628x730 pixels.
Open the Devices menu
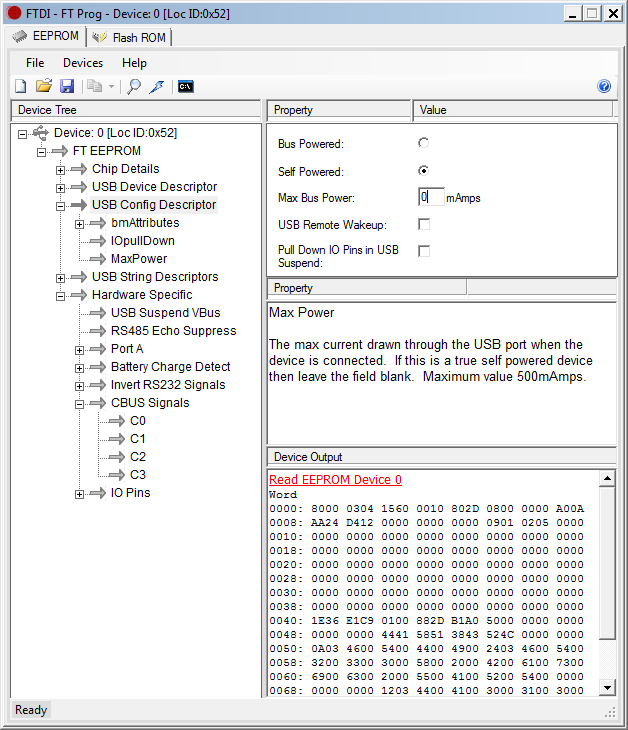pyautogui.click(x=83, y=63)
